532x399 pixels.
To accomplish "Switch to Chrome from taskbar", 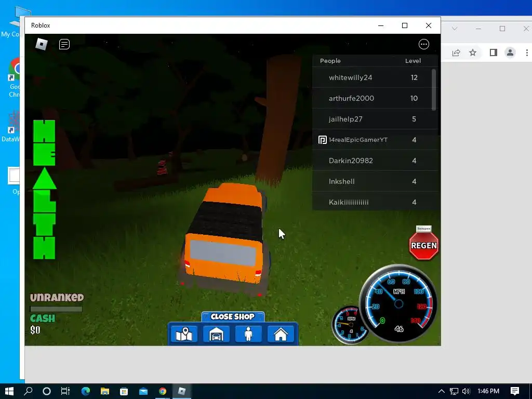I will 163,391.
